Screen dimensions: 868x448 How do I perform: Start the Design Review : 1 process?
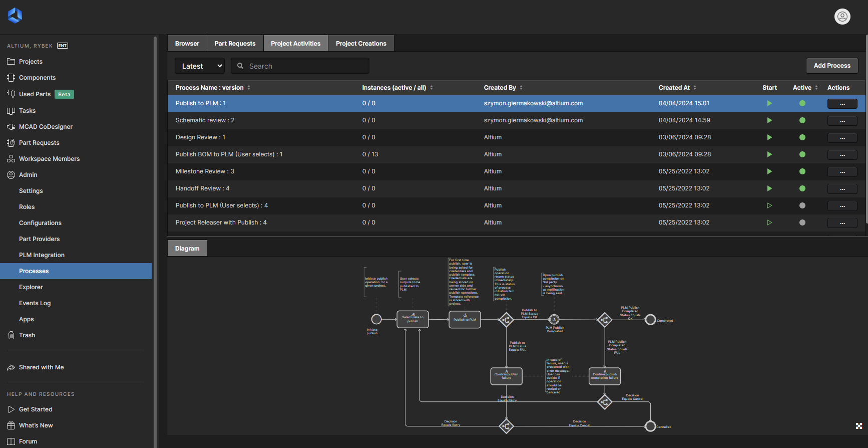pos(769,137)
